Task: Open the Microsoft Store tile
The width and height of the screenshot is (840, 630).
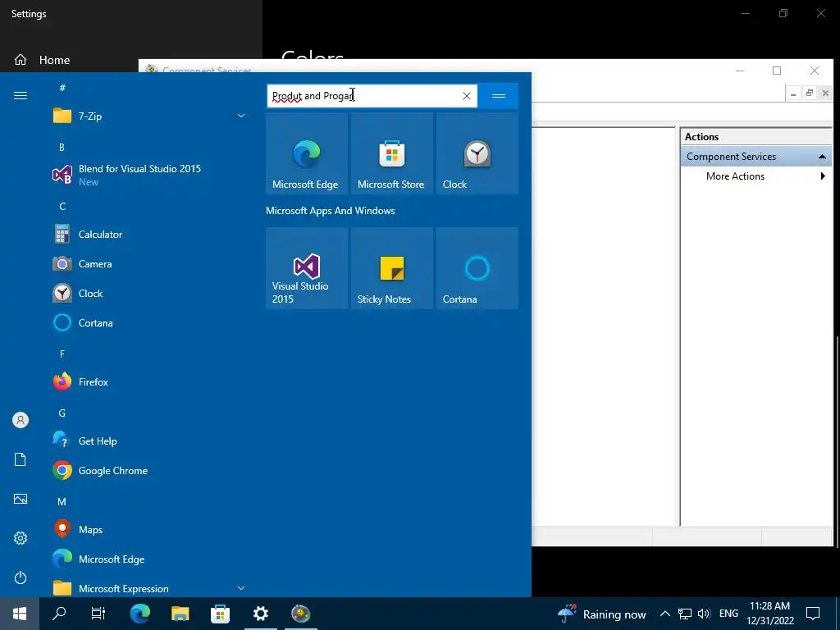Action: [391, 153]
